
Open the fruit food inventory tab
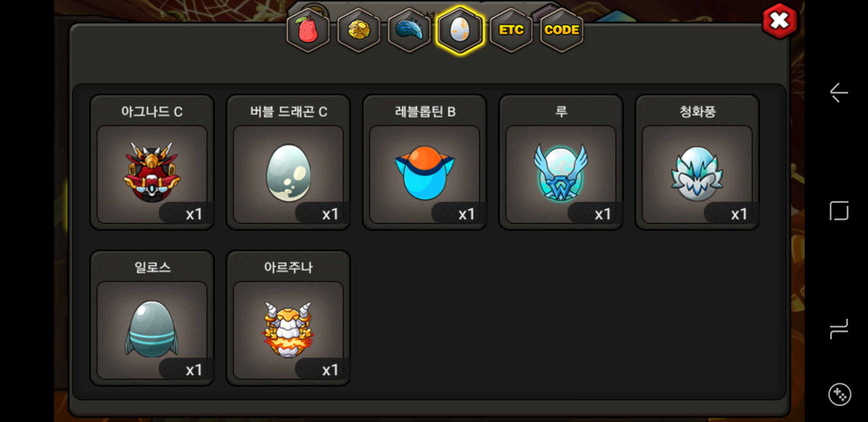(x=308, y=30)
